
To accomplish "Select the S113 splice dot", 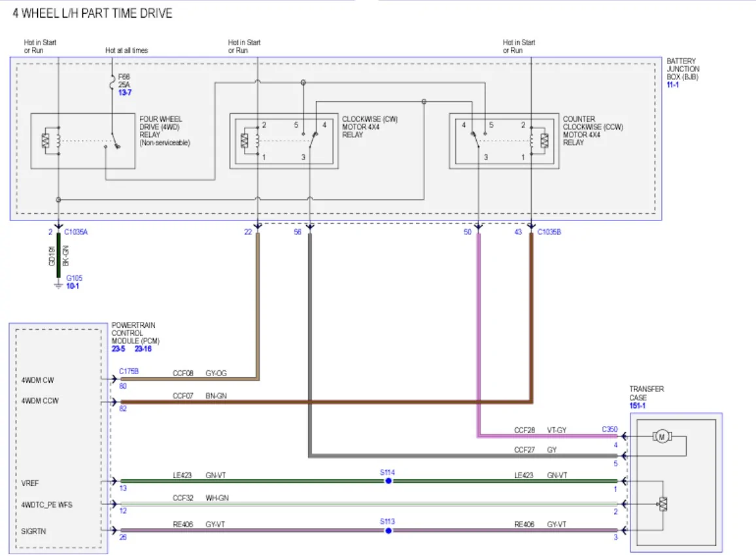I will tap(388, 531).
